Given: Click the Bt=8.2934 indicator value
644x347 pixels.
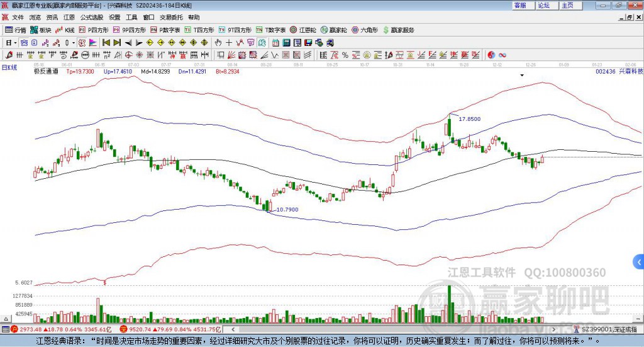Looking at the screenshot, I should point(228,71).
